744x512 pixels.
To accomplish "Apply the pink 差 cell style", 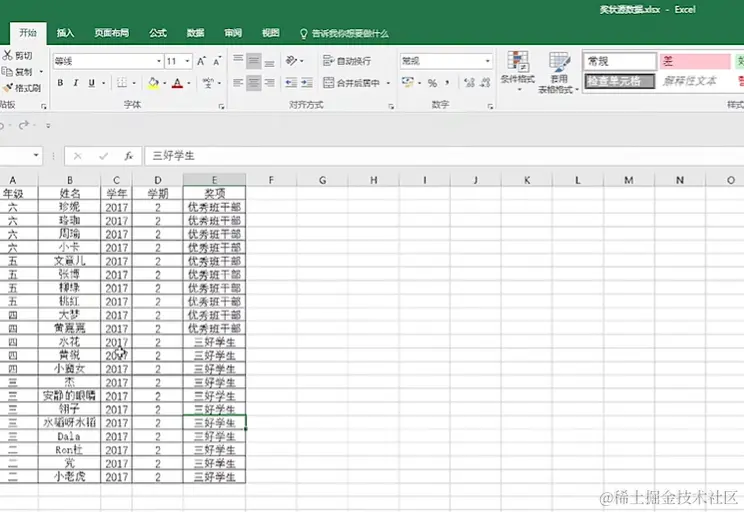I will point(695,61).
